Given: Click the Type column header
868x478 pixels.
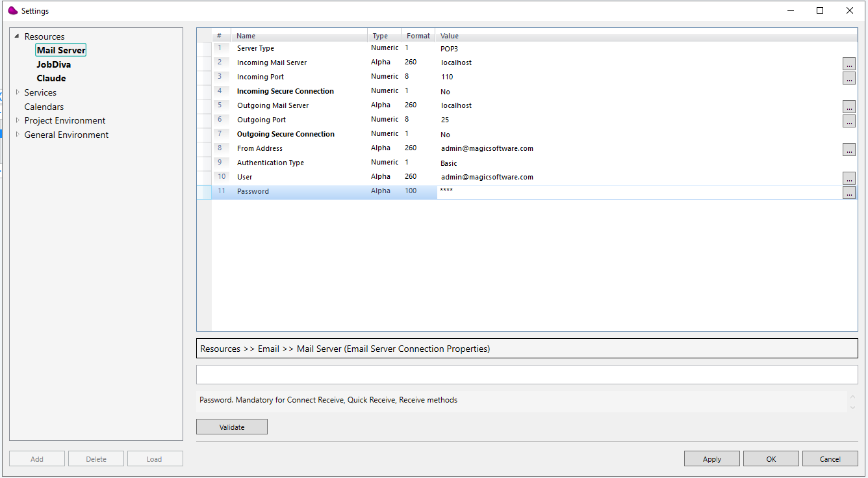Looking at the screenshot, I should pos(385,36).
